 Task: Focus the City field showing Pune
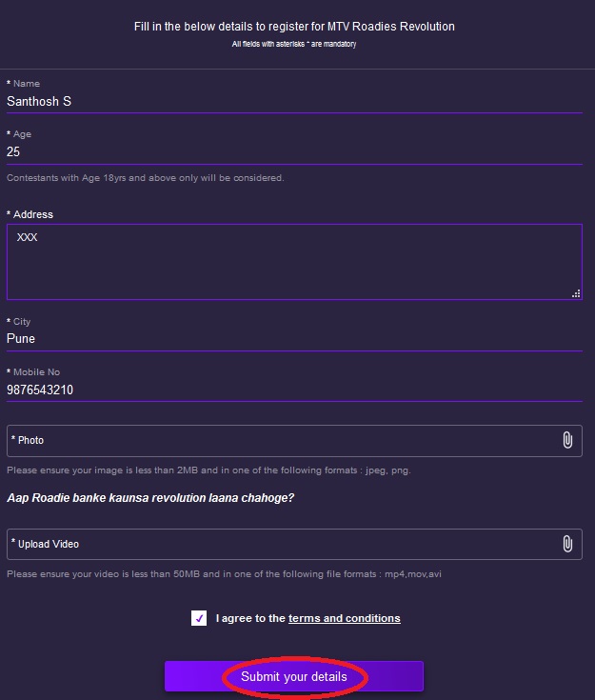point(286,338)
